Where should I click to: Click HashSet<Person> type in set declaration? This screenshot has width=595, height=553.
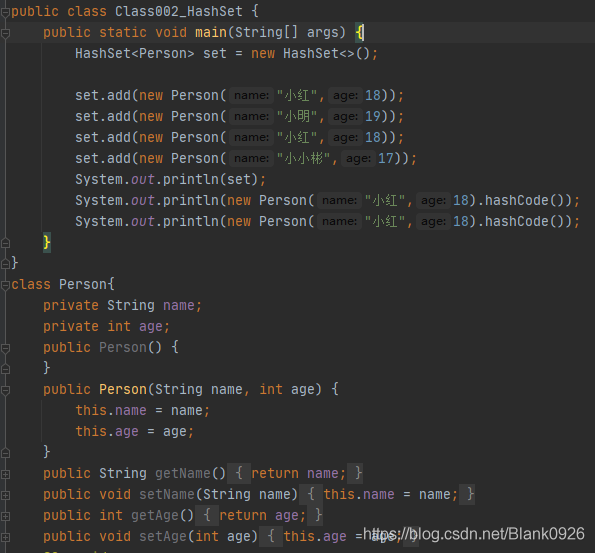134,54
